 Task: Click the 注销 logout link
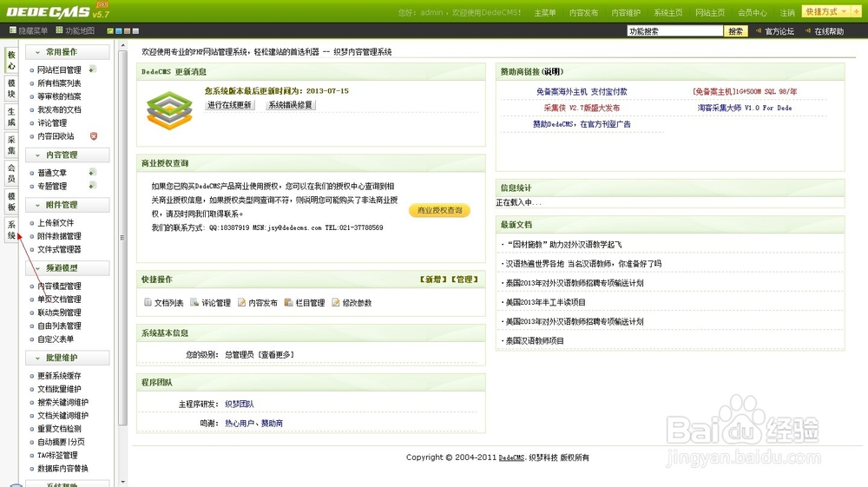point(787,13)
